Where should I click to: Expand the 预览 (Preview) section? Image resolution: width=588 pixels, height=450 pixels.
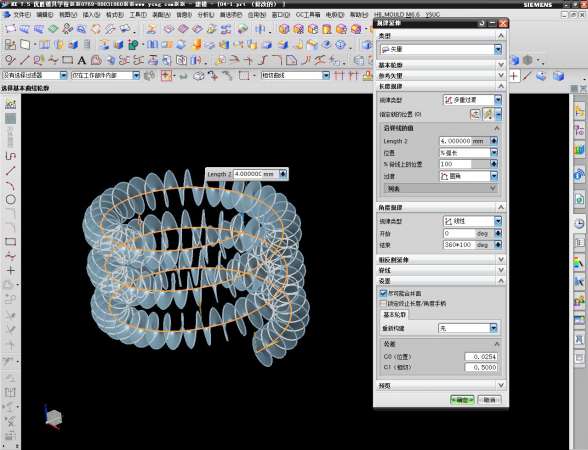pyautogui.click(x=441, y=386)
